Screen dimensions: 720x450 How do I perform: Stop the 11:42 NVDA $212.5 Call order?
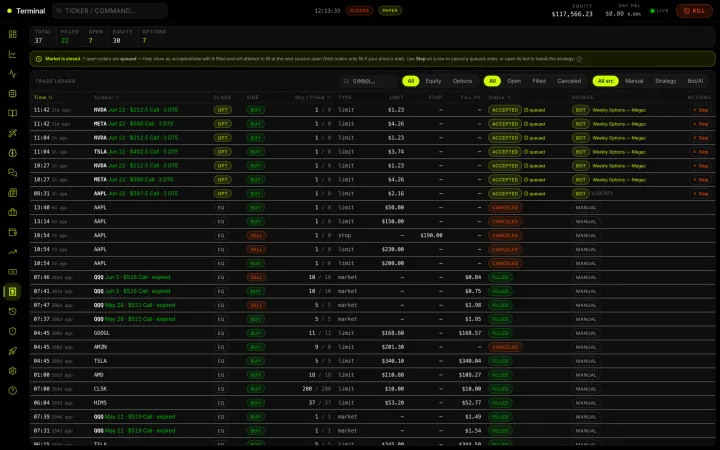tap(700, 110)
